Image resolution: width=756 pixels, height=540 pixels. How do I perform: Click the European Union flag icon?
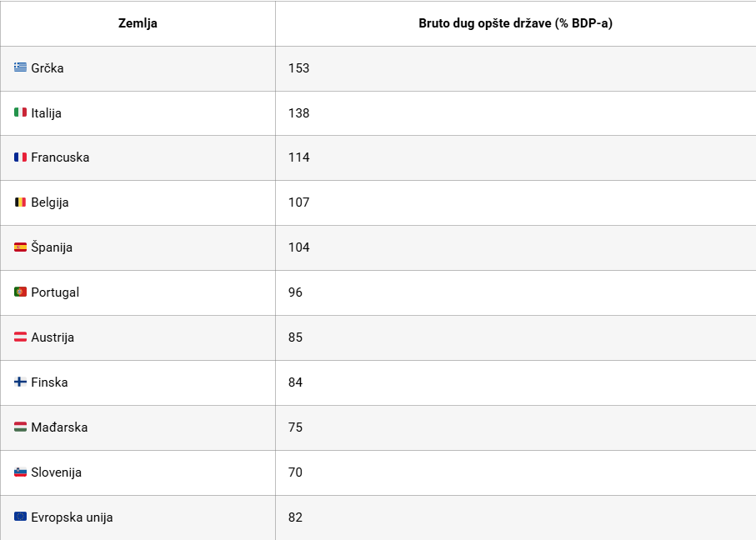click(x=20, y=517)
